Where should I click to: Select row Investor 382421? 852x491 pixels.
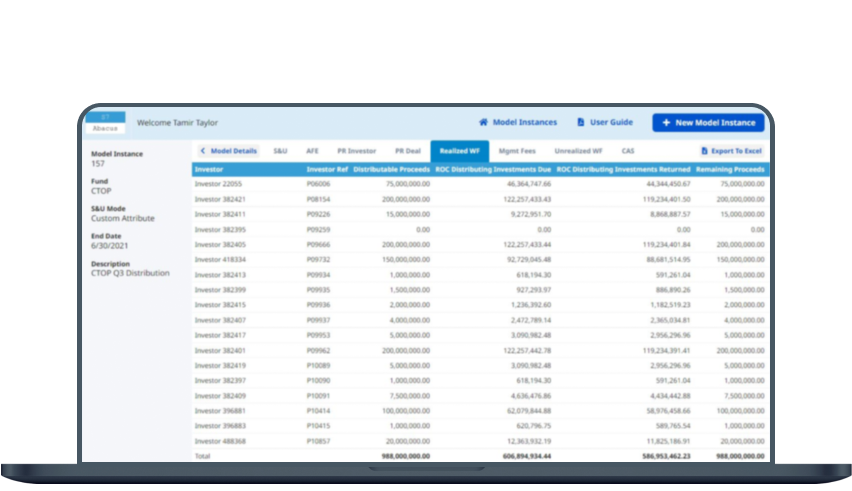click(480, 199)
